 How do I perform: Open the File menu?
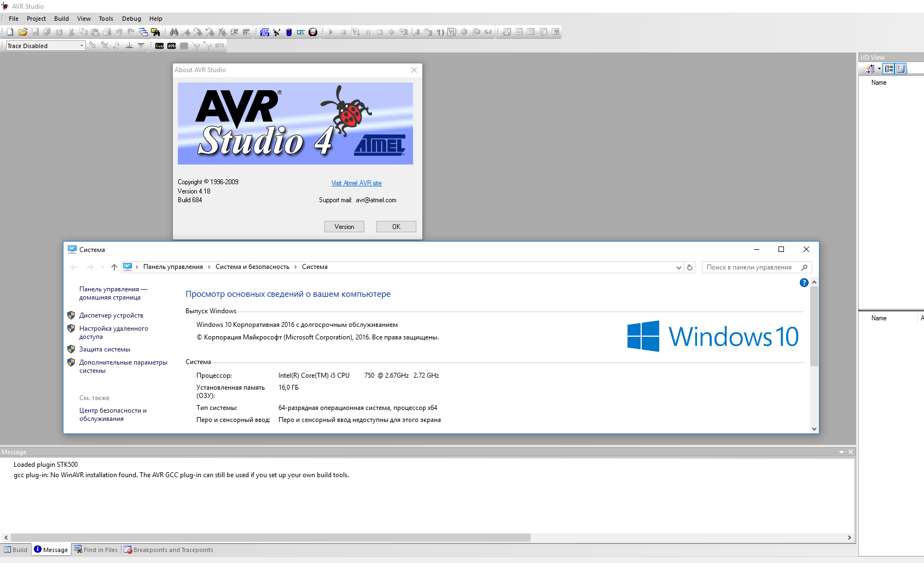tap(14, 19)
